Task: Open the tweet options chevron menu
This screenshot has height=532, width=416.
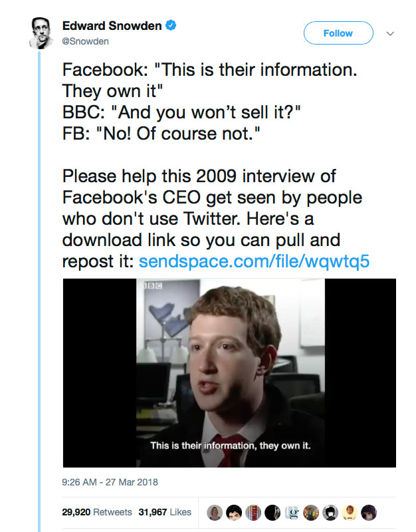Action: 390,33
